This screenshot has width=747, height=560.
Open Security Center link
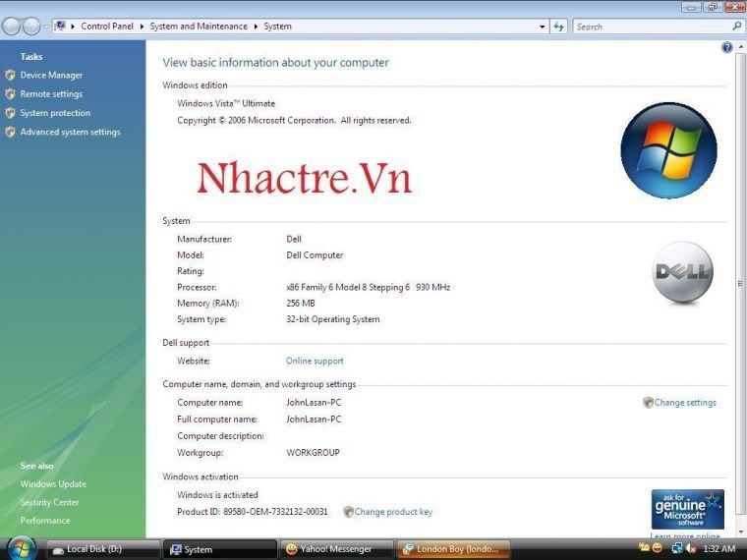[49, 502]
